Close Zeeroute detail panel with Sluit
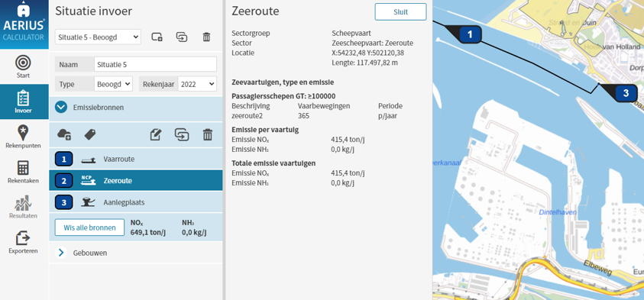This screenshot has width=644, height=300. 400,12
